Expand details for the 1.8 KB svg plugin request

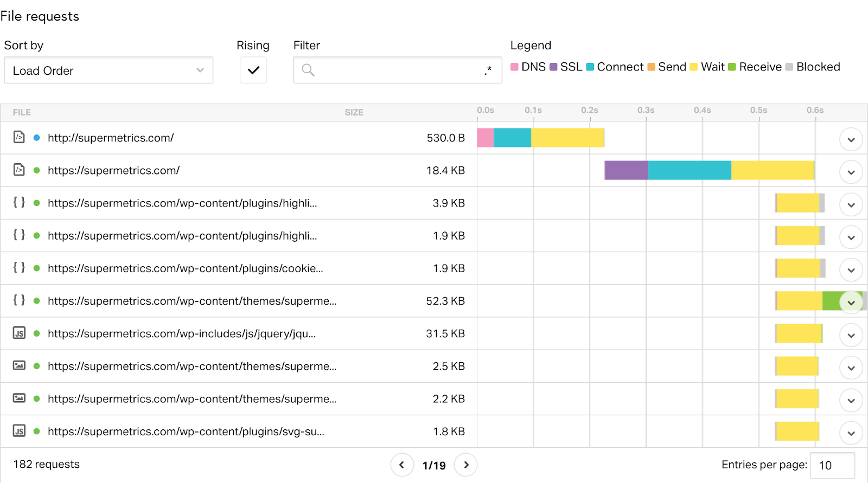tap(851, 433)
